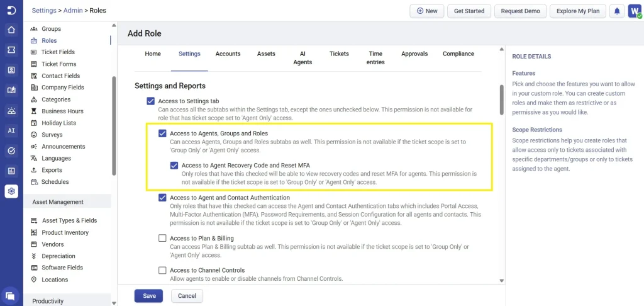
Task: Enable Access to Plan & Billing checkbox
Action: click(x=162, y=238)
